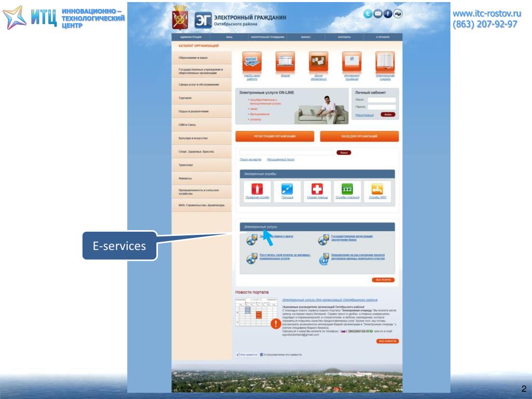Click globe icon beside marriage registration link

tap(323, 240)
